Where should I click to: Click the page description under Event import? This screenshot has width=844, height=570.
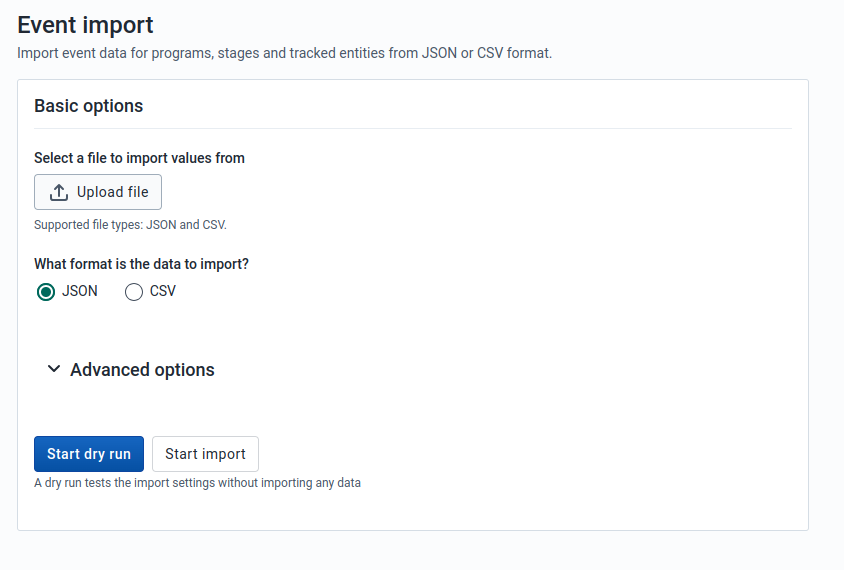coord(284,52)
